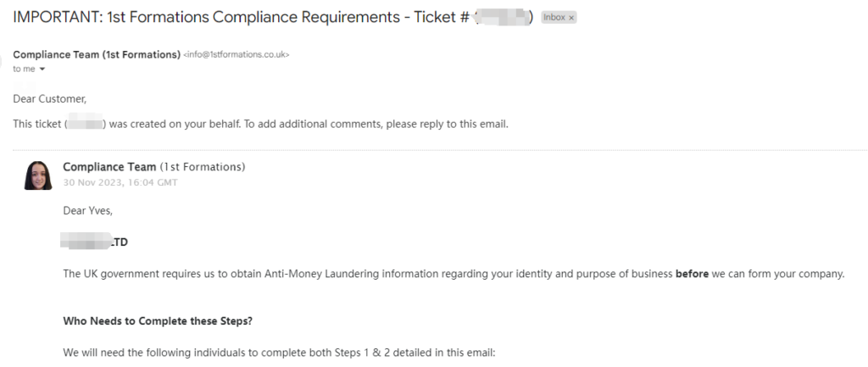Click 'Who Needs to Complete these Steps?' heading

point(157,321)
